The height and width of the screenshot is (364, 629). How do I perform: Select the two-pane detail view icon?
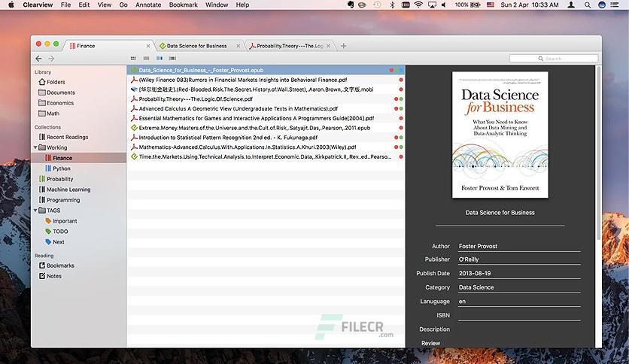(x=160, y=59)
